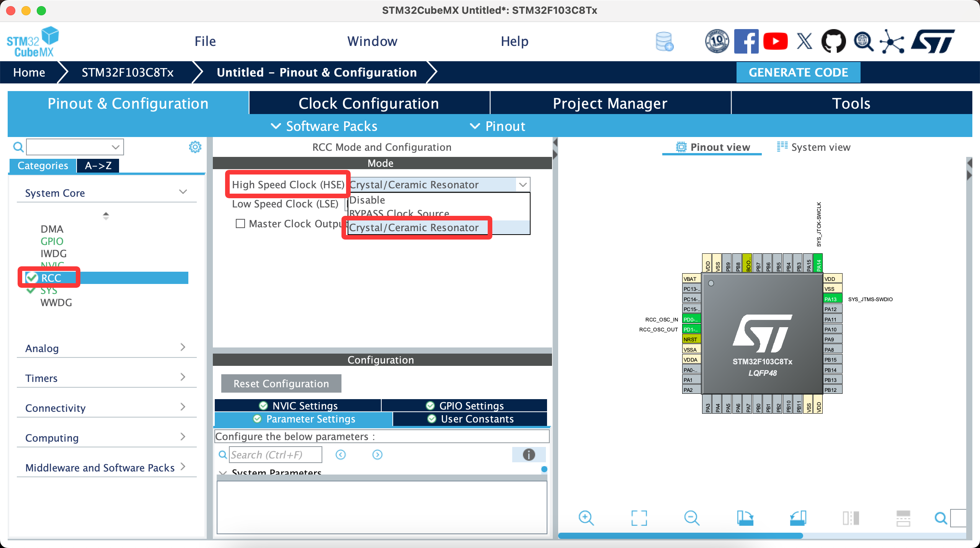Image resolution: width=980 pixels, height=548 pixels.
Task: Open the Software Packs dropdown menu
Action: pos(324,126)
